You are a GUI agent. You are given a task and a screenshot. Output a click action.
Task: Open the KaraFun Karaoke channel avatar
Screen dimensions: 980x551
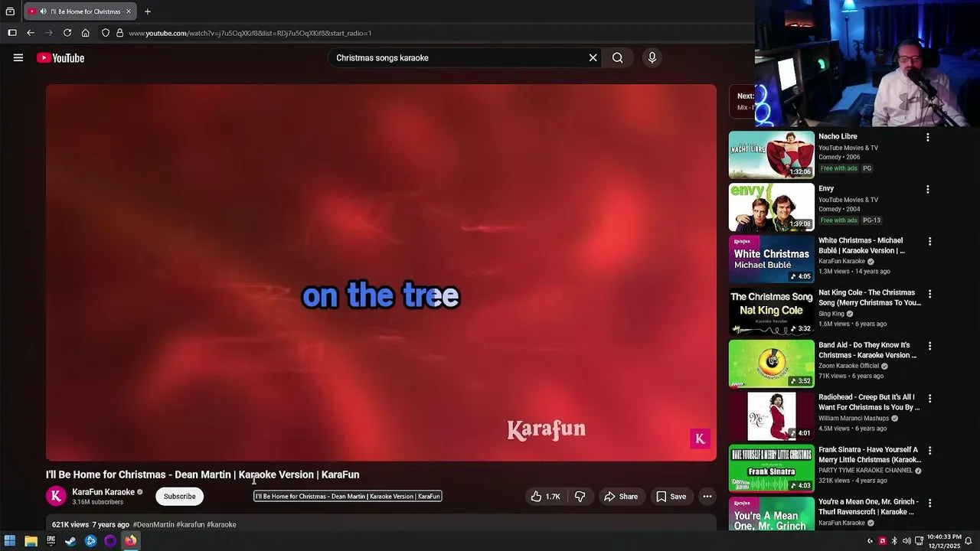[x=56, y=497]
